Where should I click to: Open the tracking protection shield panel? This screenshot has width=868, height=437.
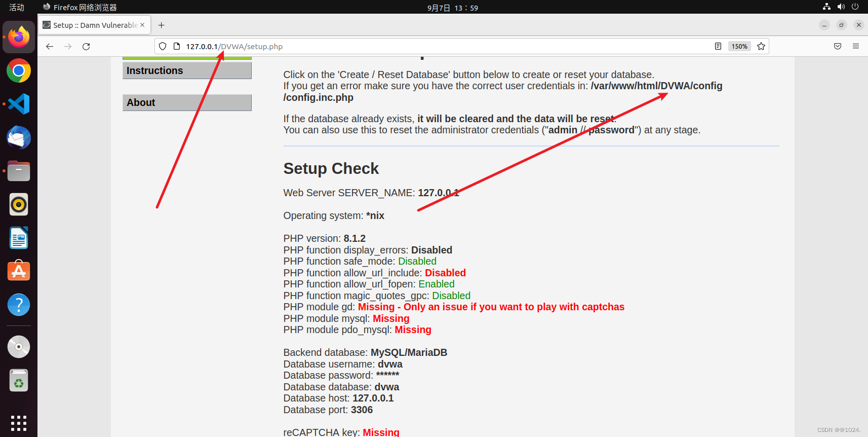[163, 46]
